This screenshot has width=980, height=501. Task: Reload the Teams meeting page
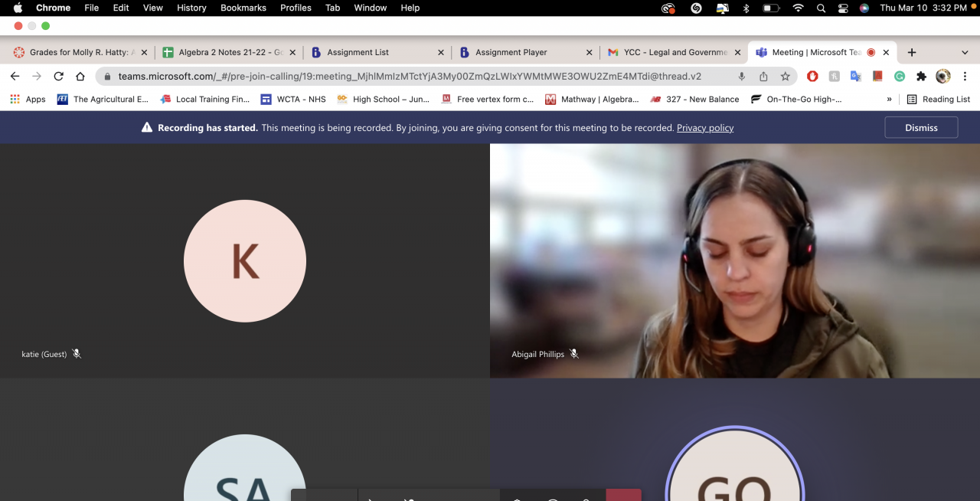[x=58, y=77]
